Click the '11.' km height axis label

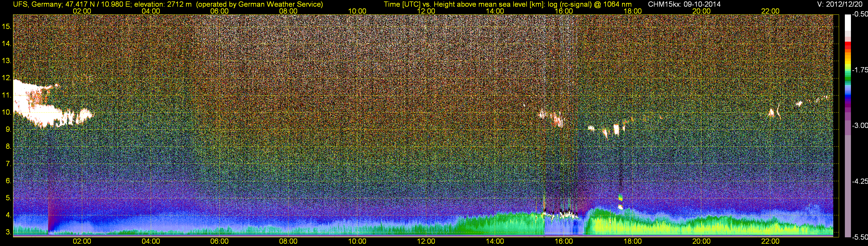click(x=7, y=96)
